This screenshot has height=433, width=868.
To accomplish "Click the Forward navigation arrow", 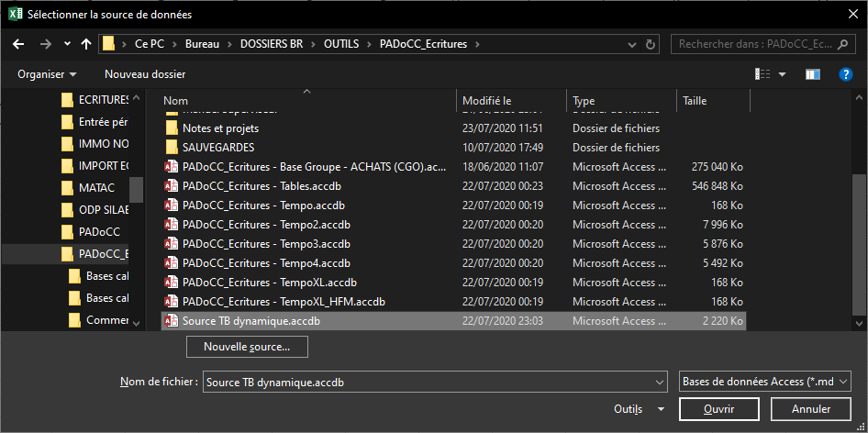I will (x=45, y=44).
